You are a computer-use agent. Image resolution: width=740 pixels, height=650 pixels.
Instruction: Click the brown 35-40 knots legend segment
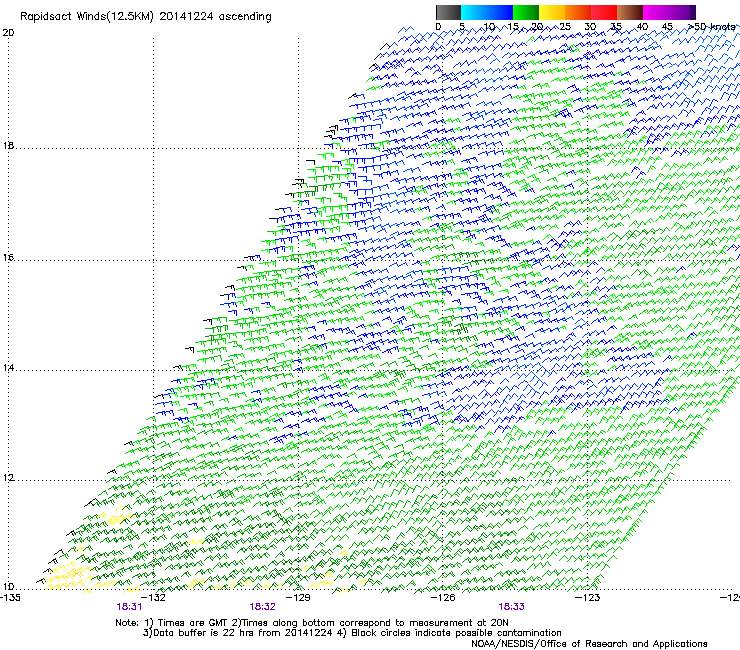coord(630,12)
